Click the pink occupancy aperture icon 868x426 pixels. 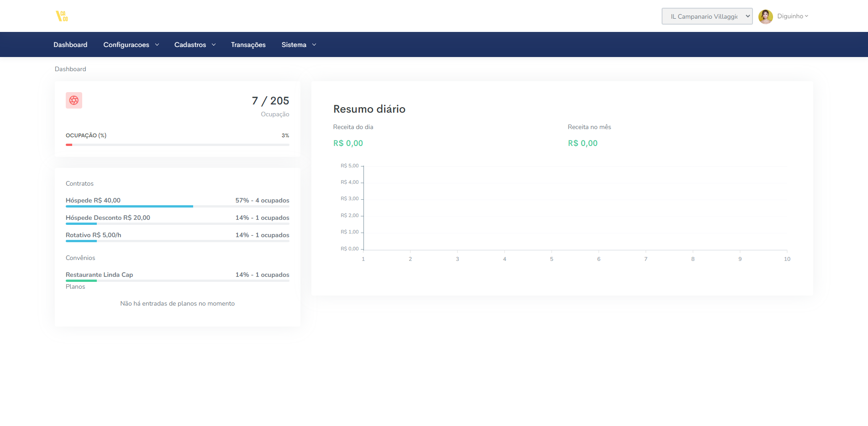74,100
